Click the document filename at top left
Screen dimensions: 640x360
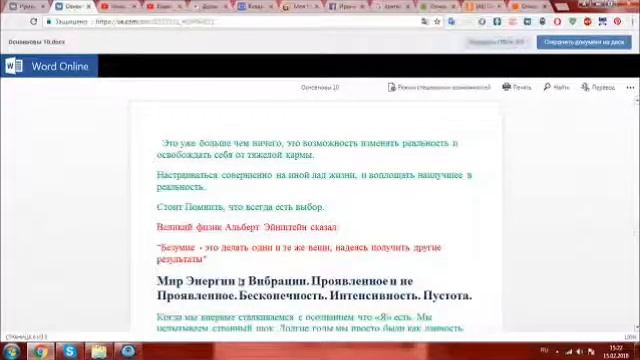point(36,42)
